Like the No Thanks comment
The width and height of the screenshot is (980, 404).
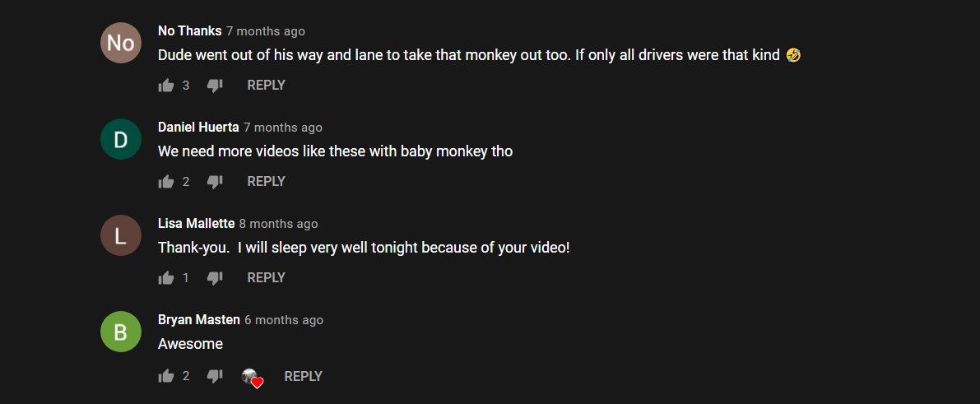tap(166, 86)
